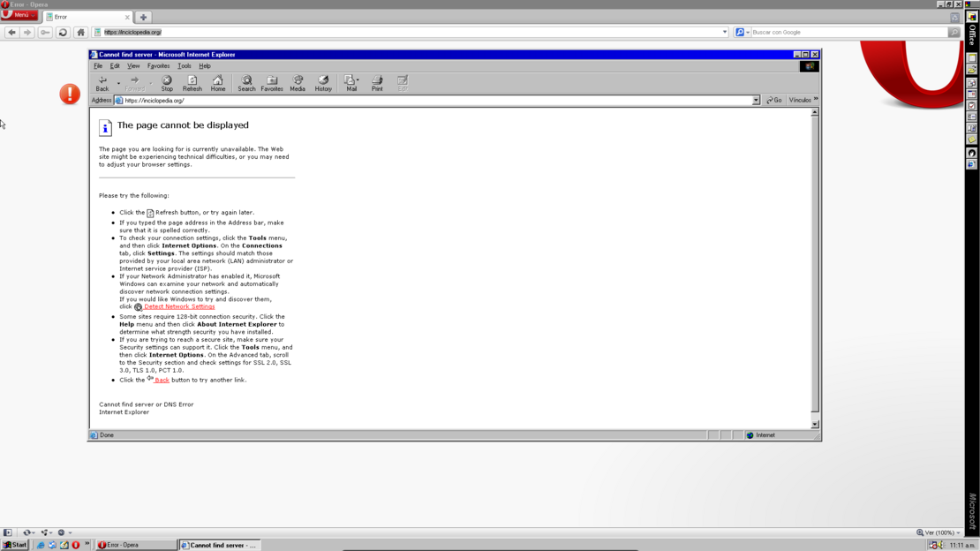The image size is (980, 551).
Task: Click the Mail icon in the IE toolbar
Action: [350, 82]
